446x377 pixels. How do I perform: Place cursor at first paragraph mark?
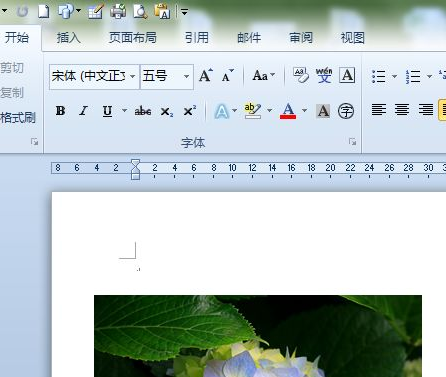pyautogui.click(x=138, y=268)
